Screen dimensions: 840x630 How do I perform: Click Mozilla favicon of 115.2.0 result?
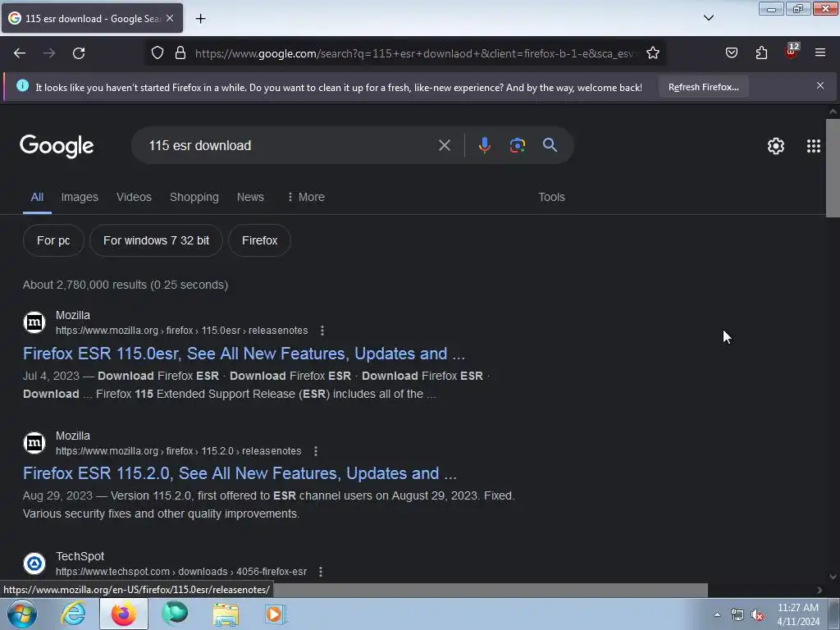34,443
